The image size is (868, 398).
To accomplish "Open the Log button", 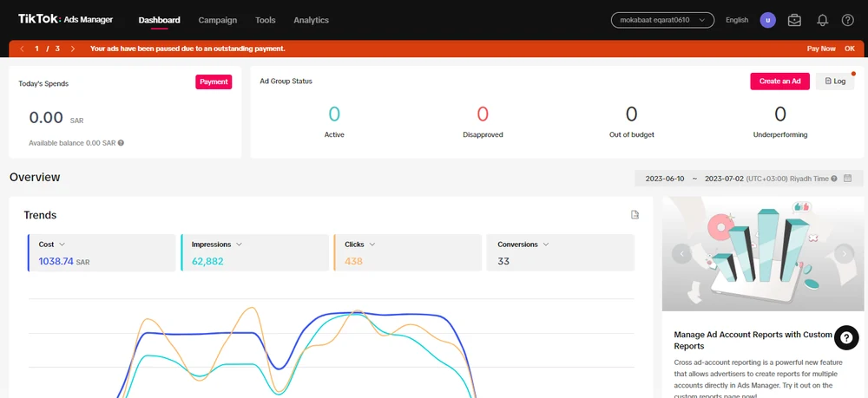I will pyautogui.click(x=835, y=82).
